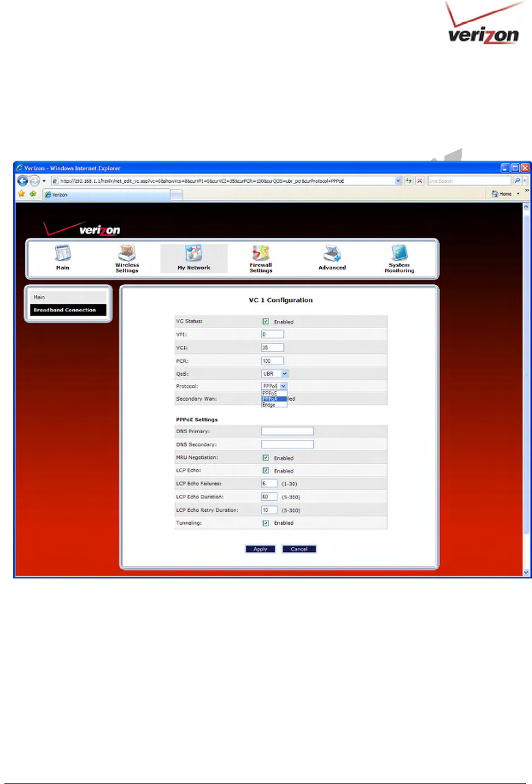
Task: Click the toolbar overflow chevron
Action: [526, 190]
